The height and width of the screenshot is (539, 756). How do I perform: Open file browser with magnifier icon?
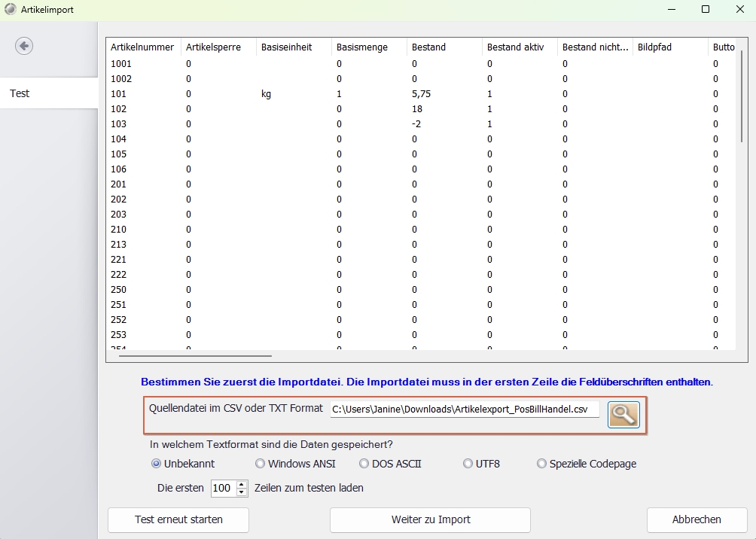[623, 414]
